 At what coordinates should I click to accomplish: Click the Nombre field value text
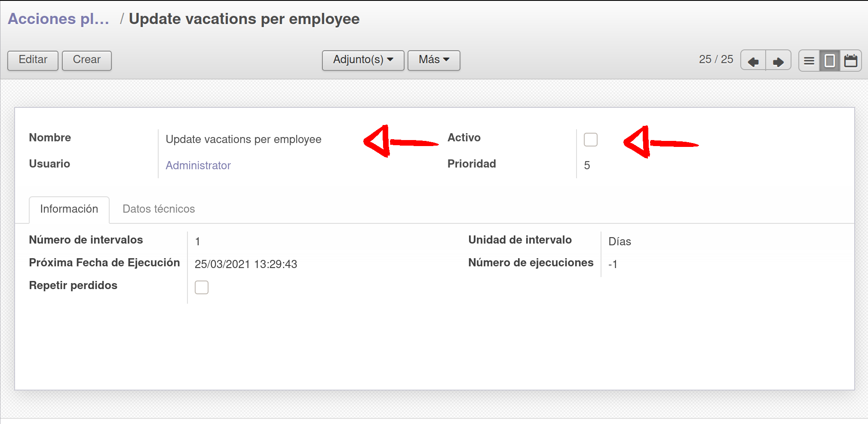pyautogui.click(x=243, y=140)
